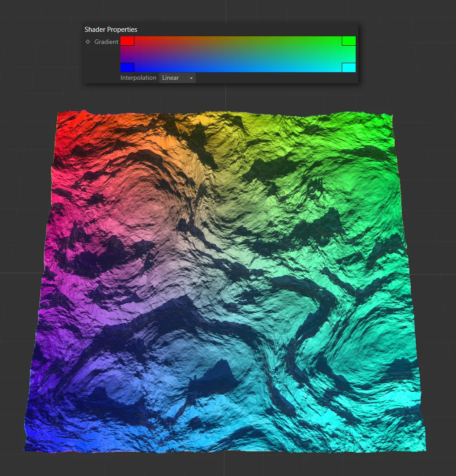This screenshot has height=476, width=456.
Task: Select the Linear interpolation option
Action: [x=170, y=78]
